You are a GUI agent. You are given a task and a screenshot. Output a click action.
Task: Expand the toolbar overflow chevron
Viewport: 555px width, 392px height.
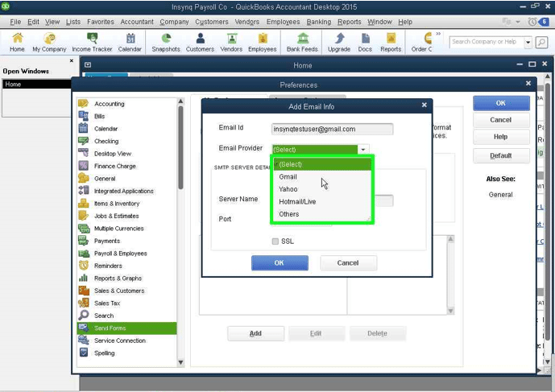click(x=438, y=34)
